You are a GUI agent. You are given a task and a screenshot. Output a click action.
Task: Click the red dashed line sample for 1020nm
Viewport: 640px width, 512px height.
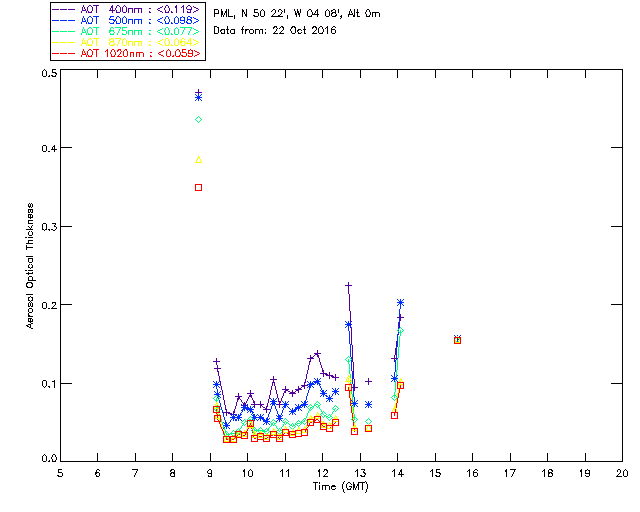tap(64, 53)
